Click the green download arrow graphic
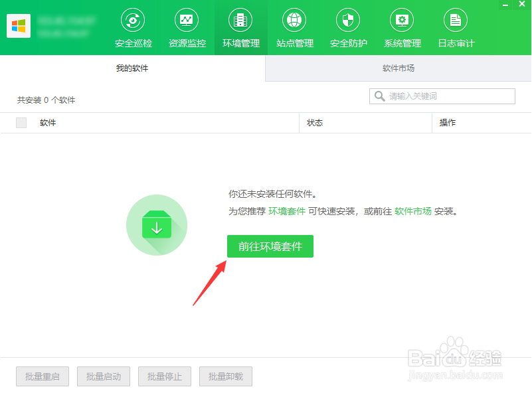 (157, 226)
